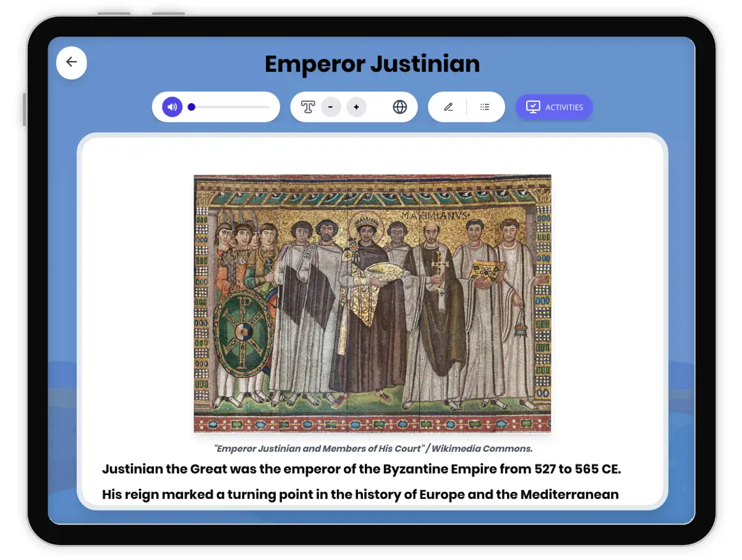This screenshot has height=560, width=742.
Task: Click the Justinian mosaic image
Action: click(x=372, y=303)
